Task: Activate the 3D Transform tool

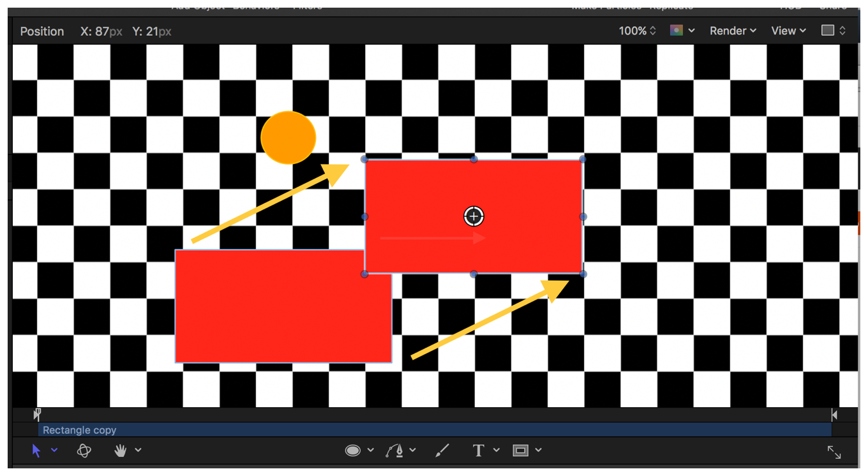Action: pos(84,450)
